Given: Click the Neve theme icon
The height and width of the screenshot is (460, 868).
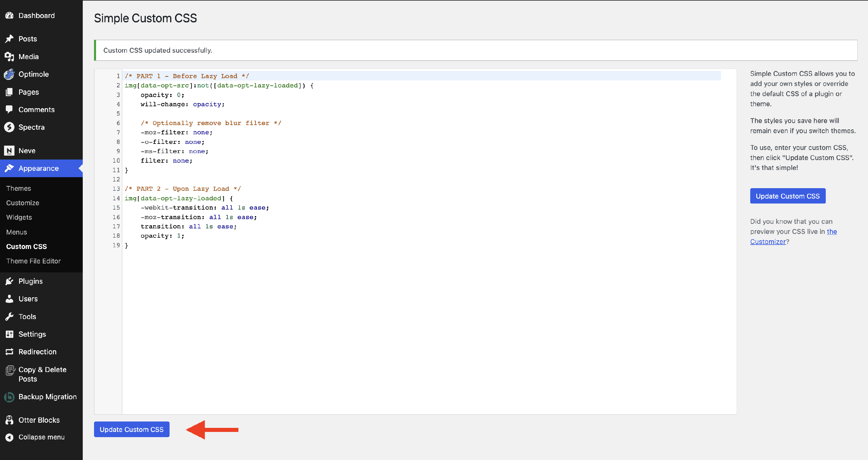Looking at the screenshot, I should pyautogui.click(x=10, y=151).
